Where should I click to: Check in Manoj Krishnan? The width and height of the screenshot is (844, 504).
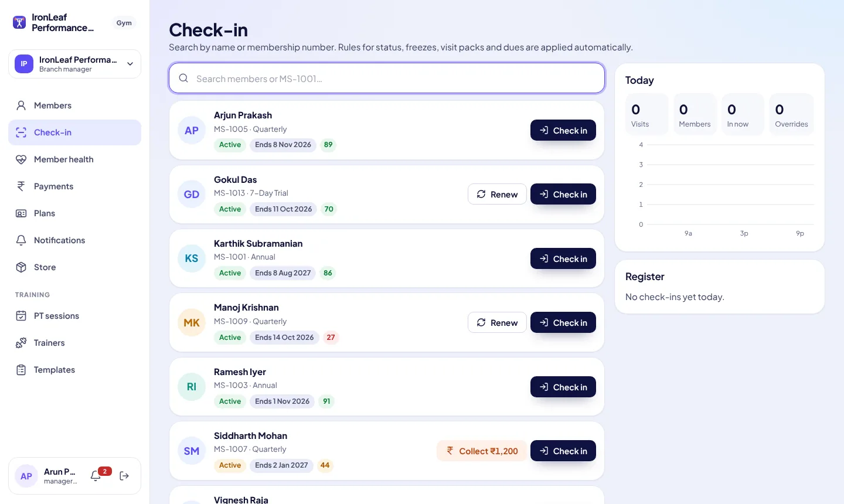point(563,322)
